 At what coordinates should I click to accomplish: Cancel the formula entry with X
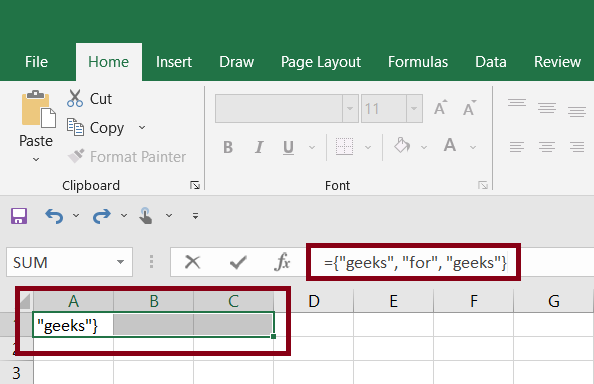pyautogui.click(x=192, y=262)
